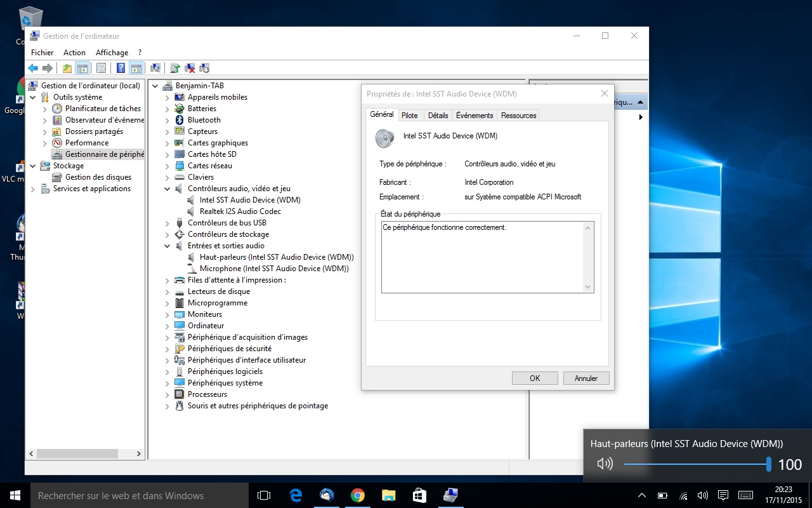Select Bluetooth in the device list
Screen dimensions: 812x508
coord(204,120)
